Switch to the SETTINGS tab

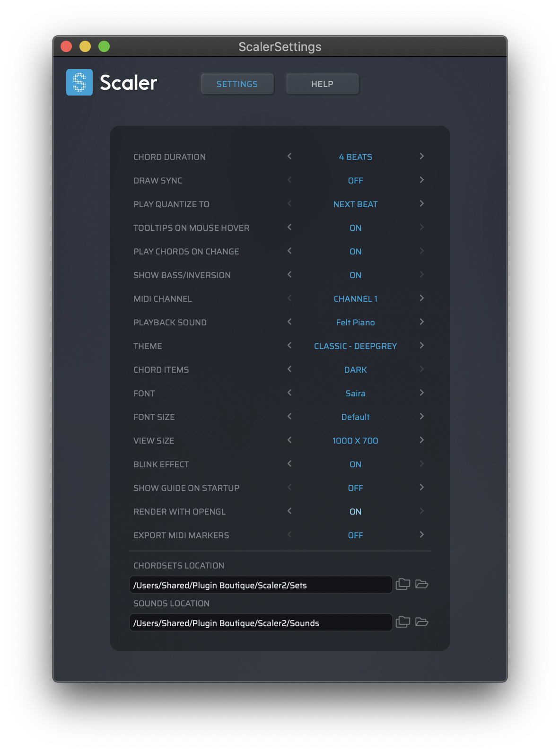click(x=237, y=84)
